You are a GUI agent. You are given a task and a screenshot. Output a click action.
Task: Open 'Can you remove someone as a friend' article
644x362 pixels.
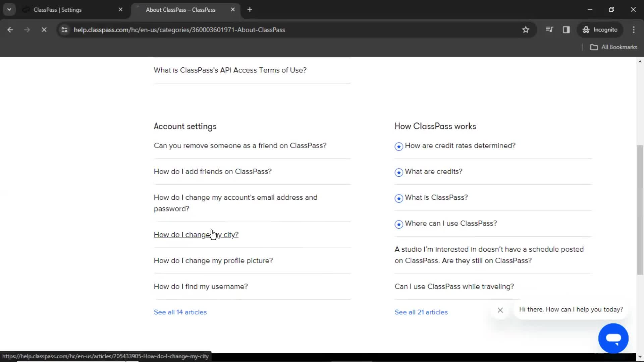(x=240, y=145)
